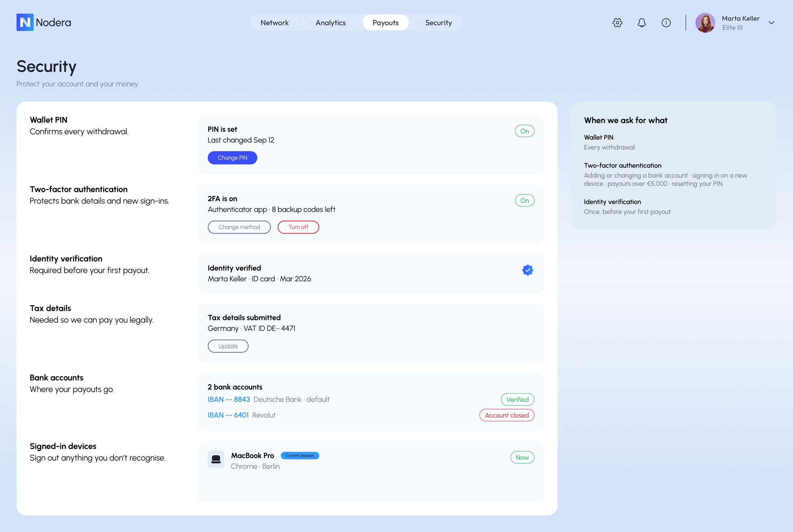793x532 pixels.
Task: Click "Germany · VAT ID DE··· 4471" text
Action: [x=251, y=328]
